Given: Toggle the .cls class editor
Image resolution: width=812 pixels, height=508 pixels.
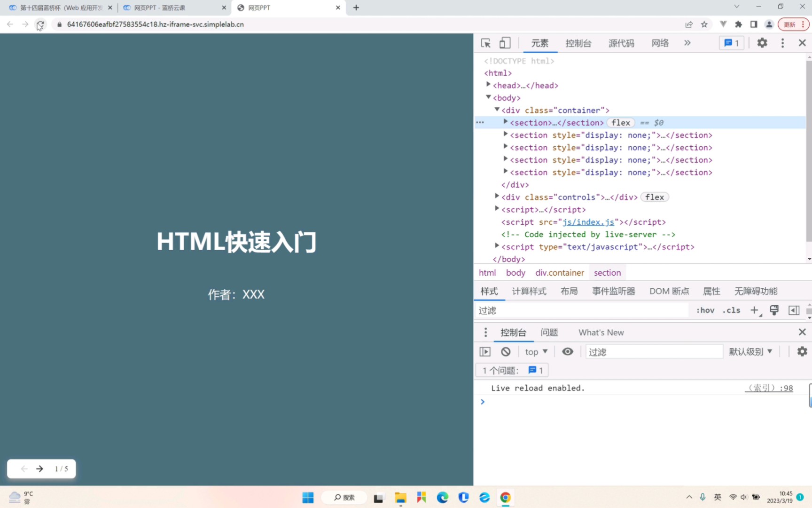Looking at the screenshot, I should point(731,310).
